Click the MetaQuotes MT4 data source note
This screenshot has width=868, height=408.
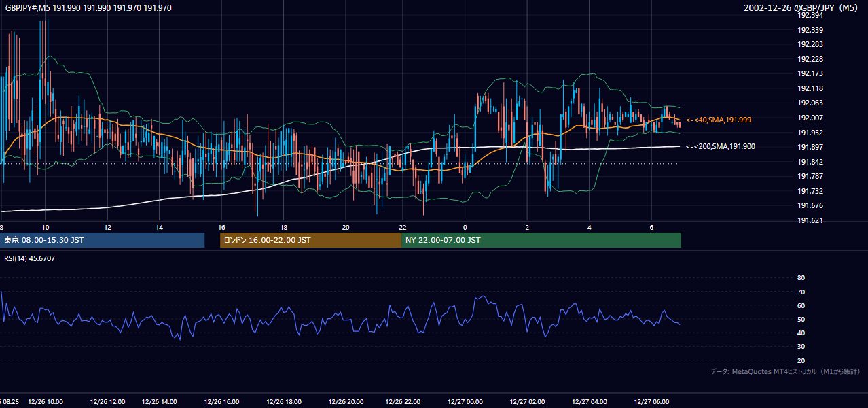coord(785,371)
